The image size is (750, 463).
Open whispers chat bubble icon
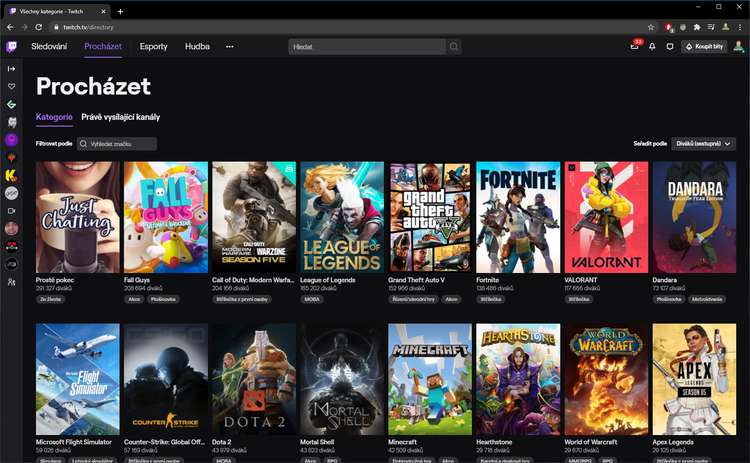tap(670, 46)
